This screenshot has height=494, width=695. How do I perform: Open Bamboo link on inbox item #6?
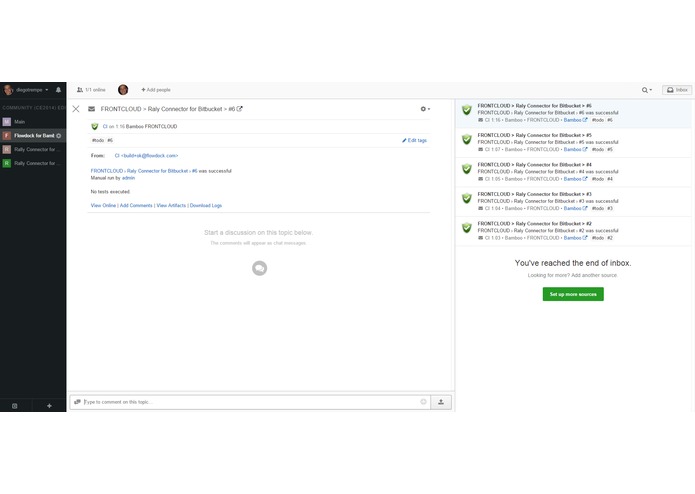coord(575,120)
